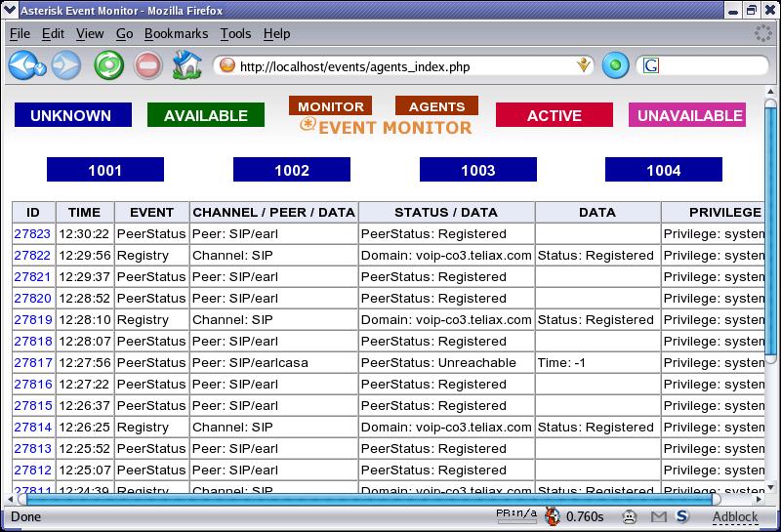Open event ID 27817 link
The height and width of the screenshot is (532, 781).
[x=32, y=363]
